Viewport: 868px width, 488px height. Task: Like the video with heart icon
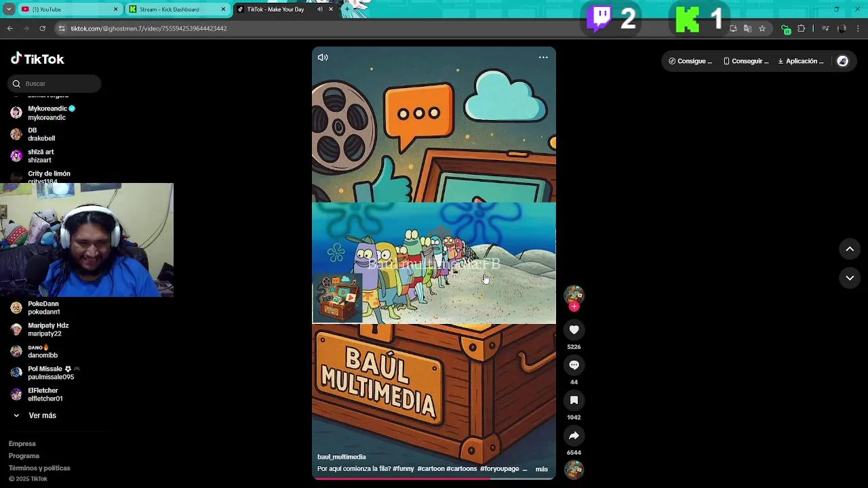tap(574, 329)
